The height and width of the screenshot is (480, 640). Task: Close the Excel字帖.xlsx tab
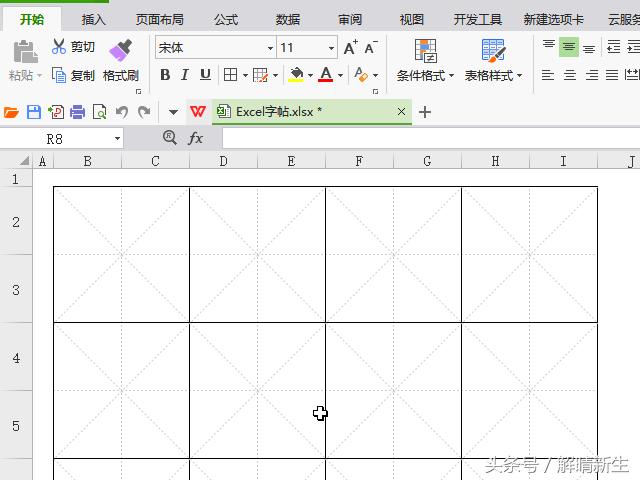click(401, 111)
